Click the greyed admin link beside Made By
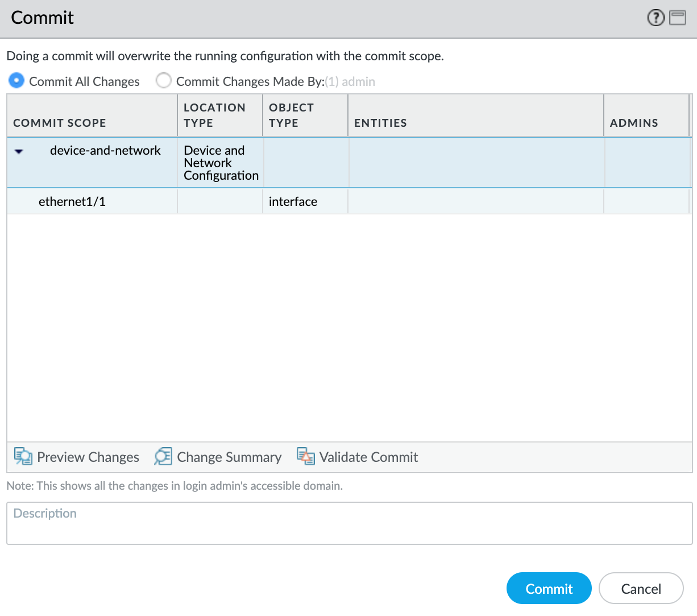 coord(358,81)
